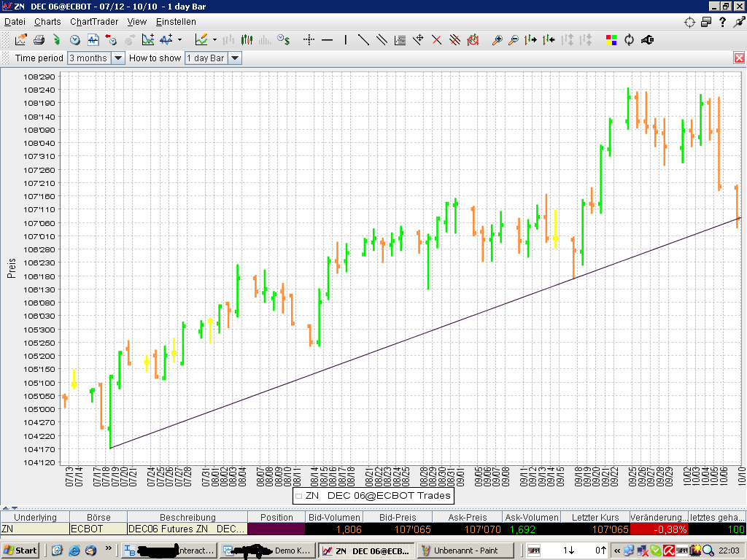Select the crosshair cursor tool
747x560 pixels.
(309, 40)
